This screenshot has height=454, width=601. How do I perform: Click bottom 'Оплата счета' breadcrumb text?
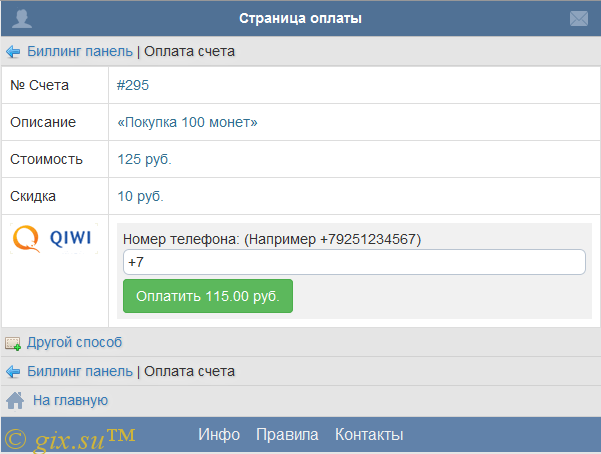189,371
